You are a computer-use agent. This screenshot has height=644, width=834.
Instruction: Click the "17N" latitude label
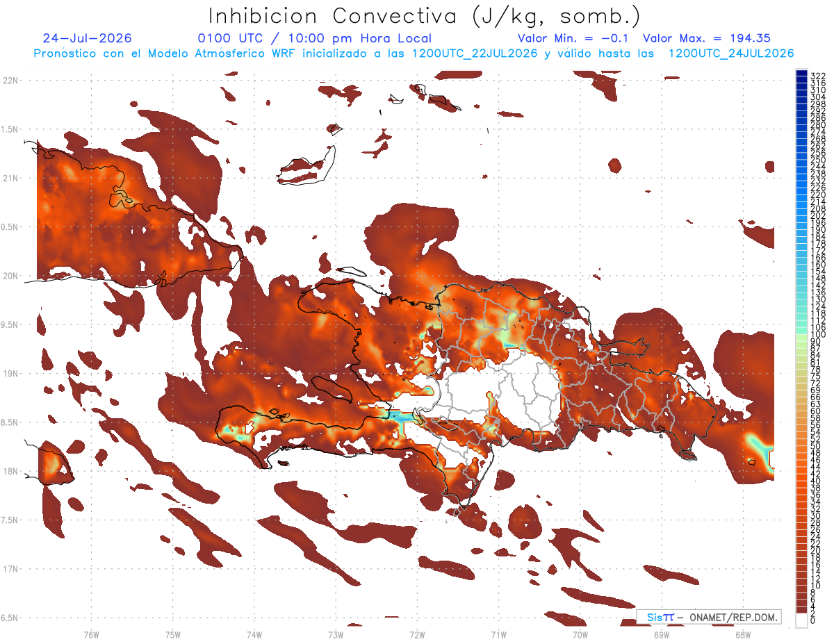coord(9,569)
